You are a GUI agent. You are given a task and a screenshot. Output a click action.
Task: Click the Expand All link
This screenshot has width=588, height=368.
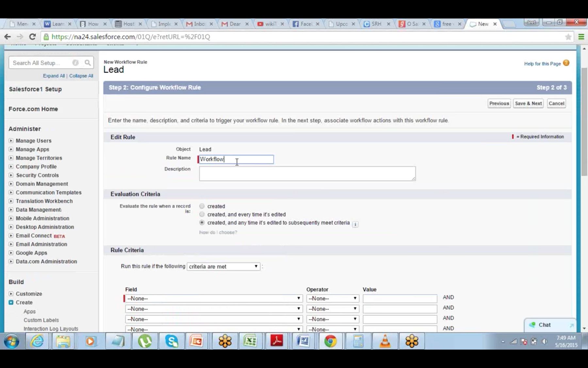click(x=54, y=76)
